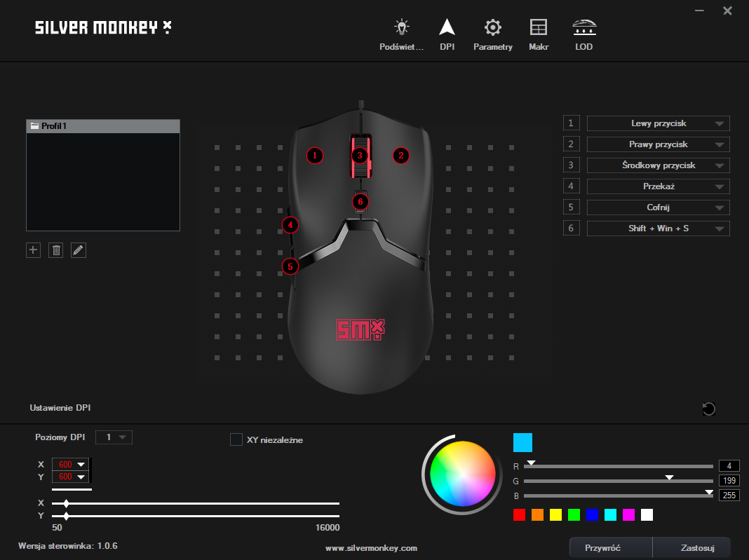The image size is (749, 560).
Task: Click the R value field showing 4
Action: coord(729,465)
